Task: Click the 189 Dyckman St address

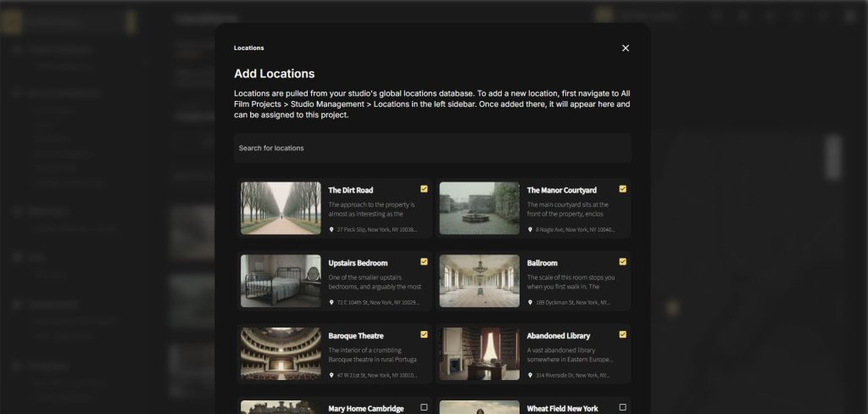Action: coord(573,303)
